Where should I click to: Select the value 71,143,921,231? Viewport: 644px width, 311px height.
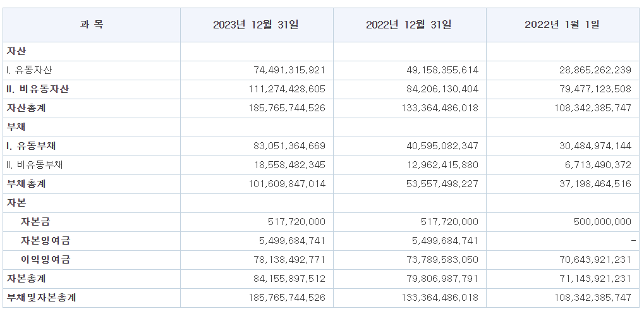click(595, 279)
